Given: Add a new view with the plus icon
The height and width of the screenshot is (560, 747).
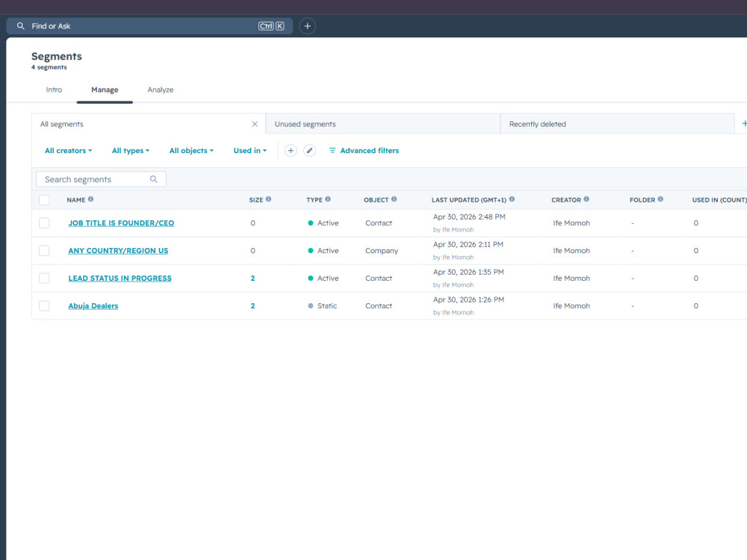Looking at the screenshot, I should pos(744,124).
